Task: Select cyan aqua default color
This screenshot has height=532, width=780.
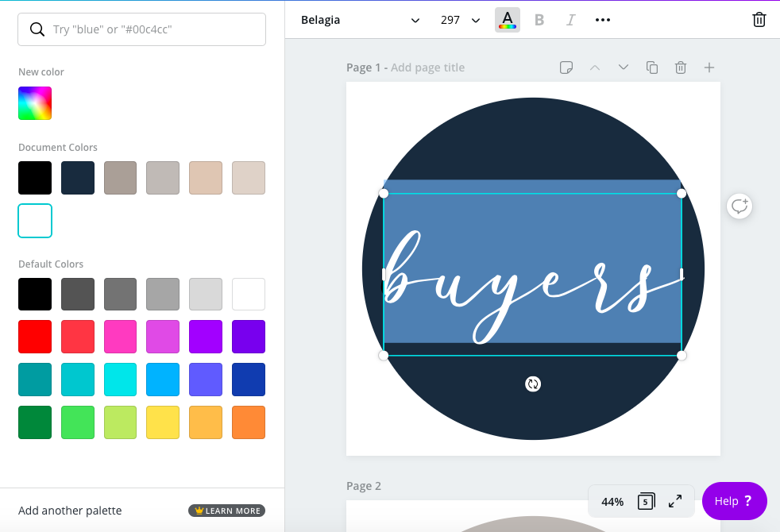Action: [x=121, y=380]
